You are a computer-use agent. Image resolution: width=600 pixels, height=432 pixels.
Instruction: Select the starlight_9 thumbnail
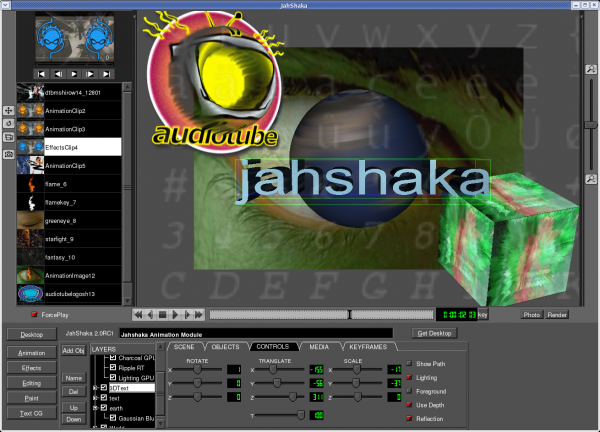pyautogui.click(x=30, y=239)
